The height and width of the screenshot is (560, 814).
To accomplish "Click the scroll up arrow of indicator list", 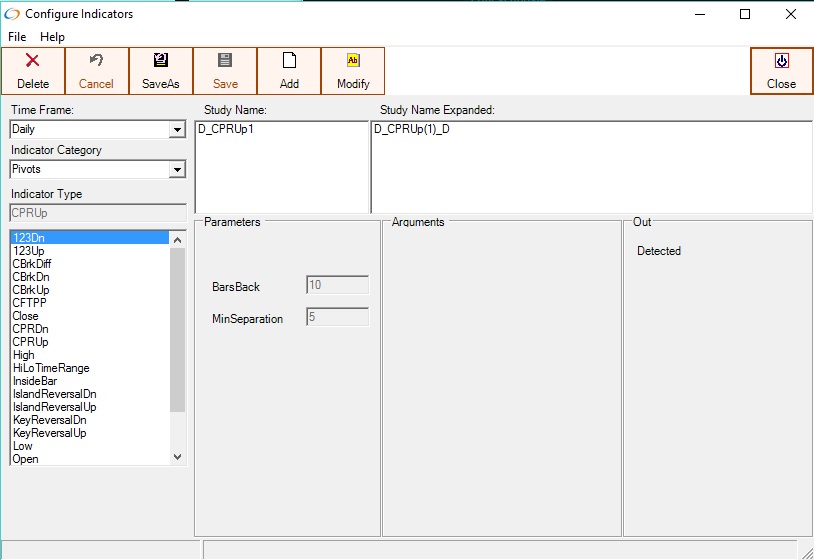I will point(178,239).
